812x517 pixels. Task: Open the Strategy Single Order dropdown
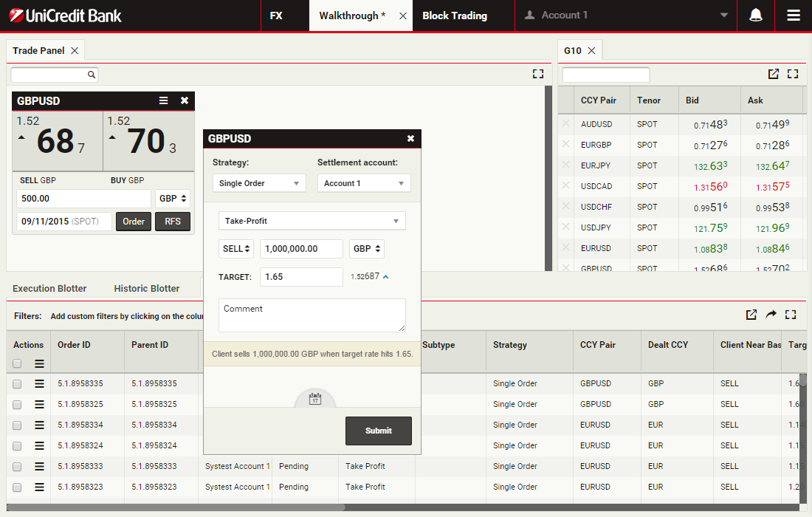(258, 183)
